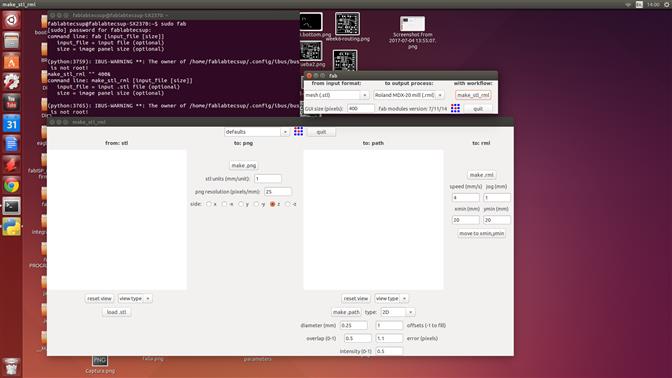Open view type dropdown under path panel
Viewport: 672px width, 378px height.
point(391,298)
